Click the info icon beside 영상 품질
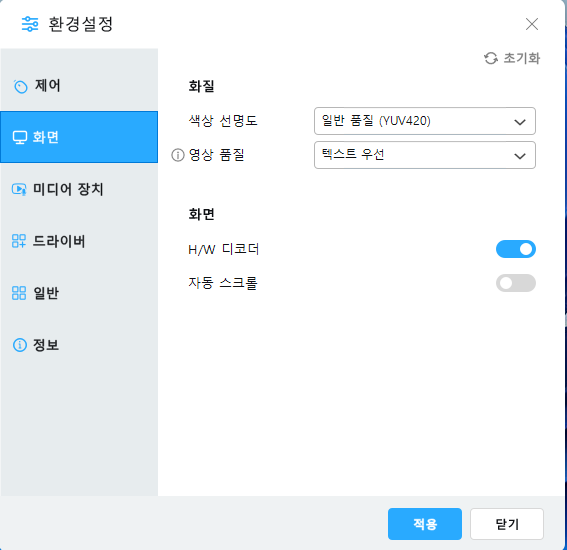Screen dimensions: 567x550 (x=178, y=155)
